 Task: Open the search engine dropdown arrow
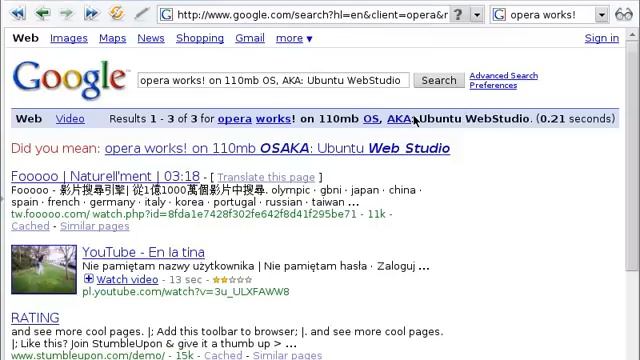click(602, 15)
